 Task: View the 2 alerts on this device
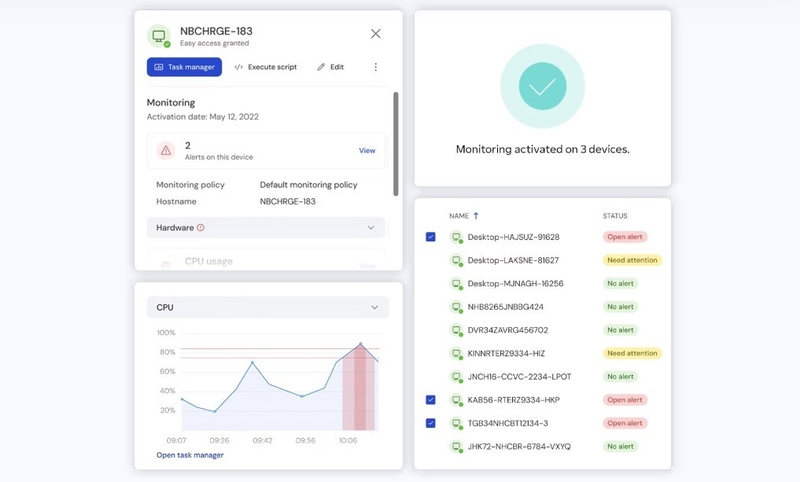[x=367, y=150]
